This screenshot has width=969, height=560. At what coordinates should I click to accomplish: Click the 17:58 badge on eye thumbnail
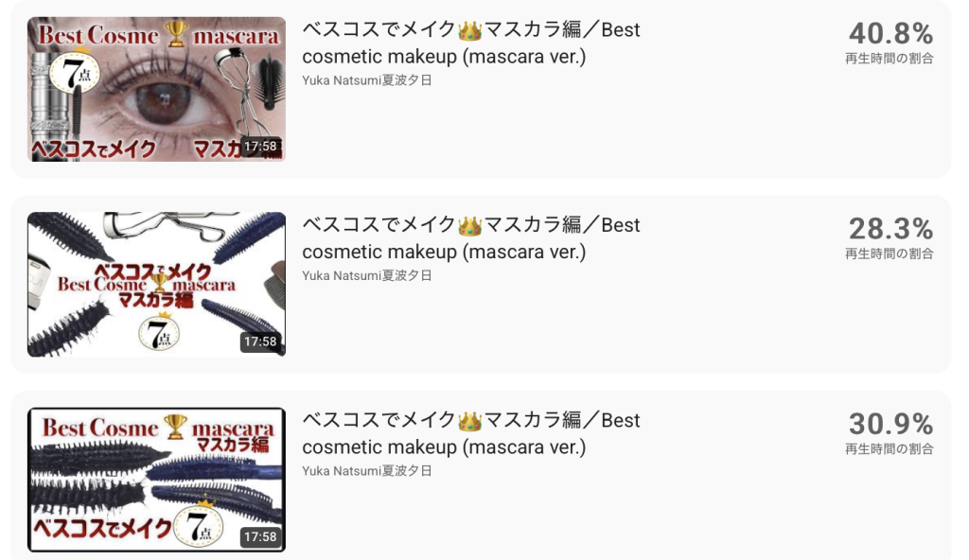coord(260,147)
